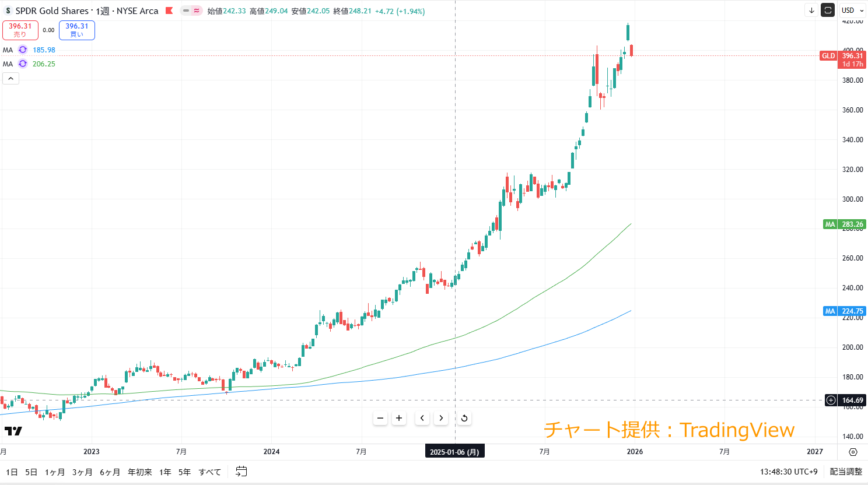The image size is (868, 485).
Task: Open the go-to-date calendar icon
Action: pos(241,472)
